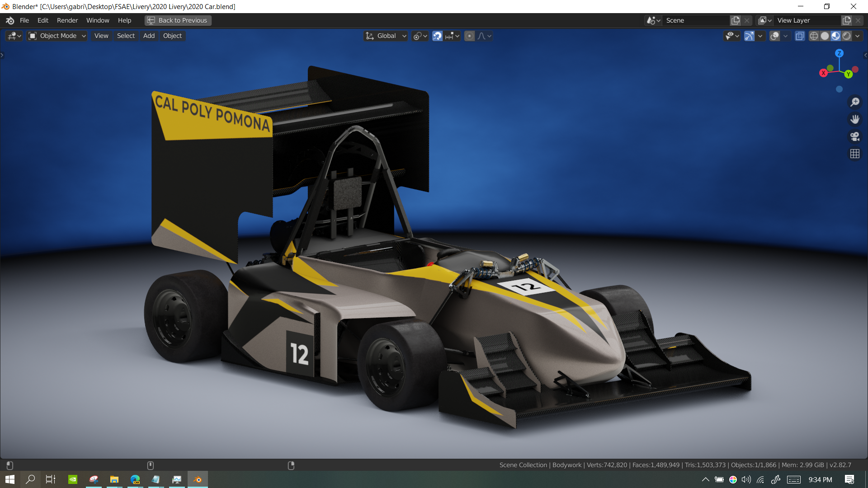Open the view layer browse dropdown
The image size is (868, 488).
pyautogui.click(x=765, y=20)
